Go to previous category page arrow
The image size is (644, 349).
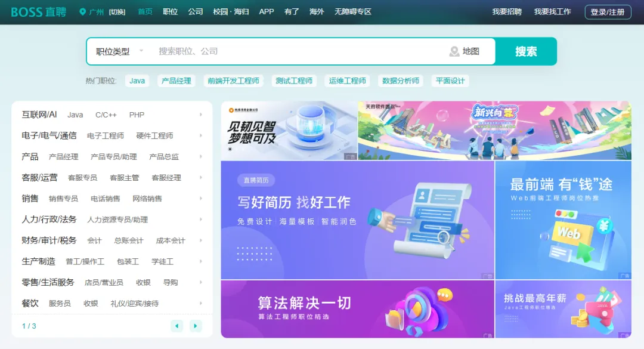(177, 326)
